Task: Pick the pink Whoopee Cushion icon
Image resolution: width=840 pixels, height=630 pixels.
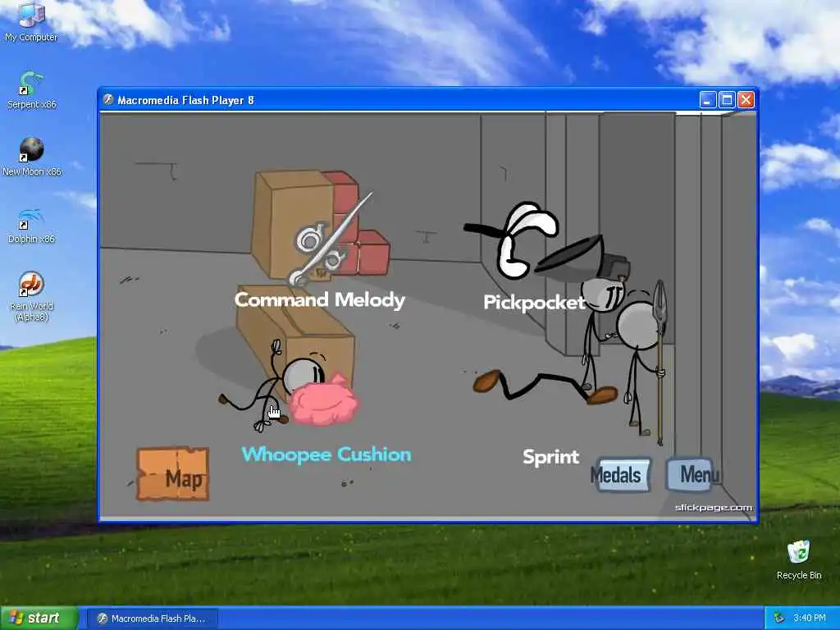Action: tap(322, 399)
